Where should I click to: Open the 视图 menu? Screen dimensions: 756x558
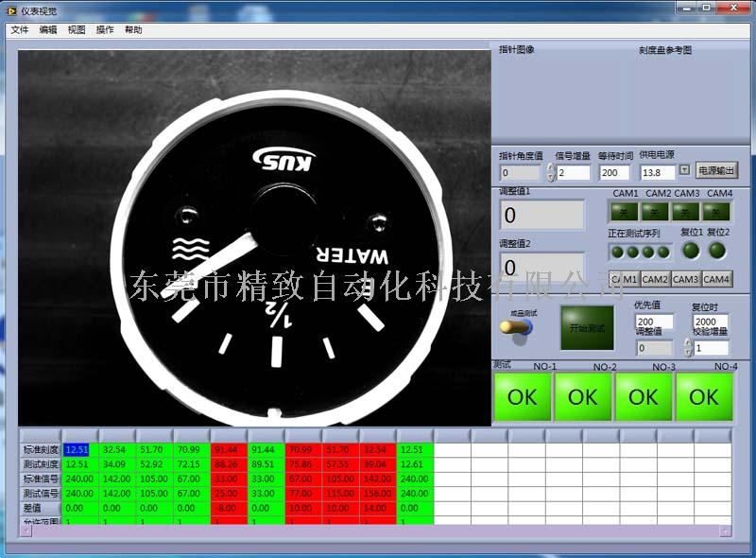pyautogui.click(x=77, y=30)
